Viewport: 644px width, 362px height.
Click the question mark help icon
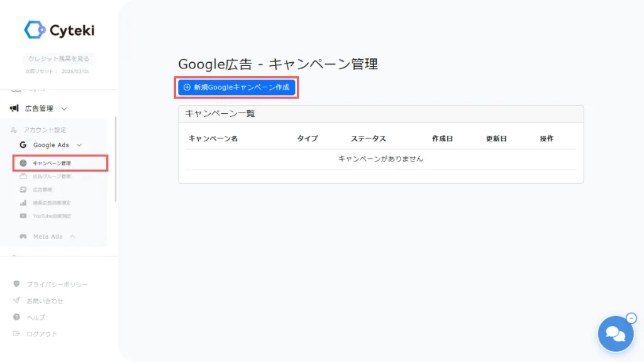(17, 317)
